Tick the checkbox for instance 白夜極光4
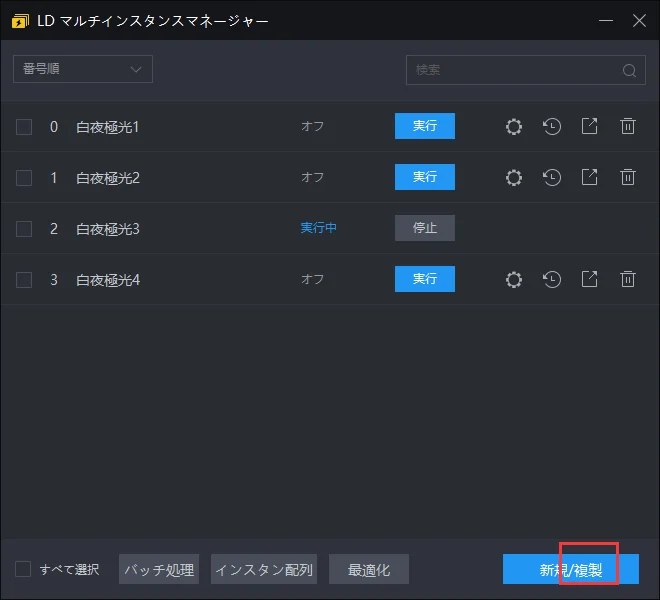 click(24, 280)
